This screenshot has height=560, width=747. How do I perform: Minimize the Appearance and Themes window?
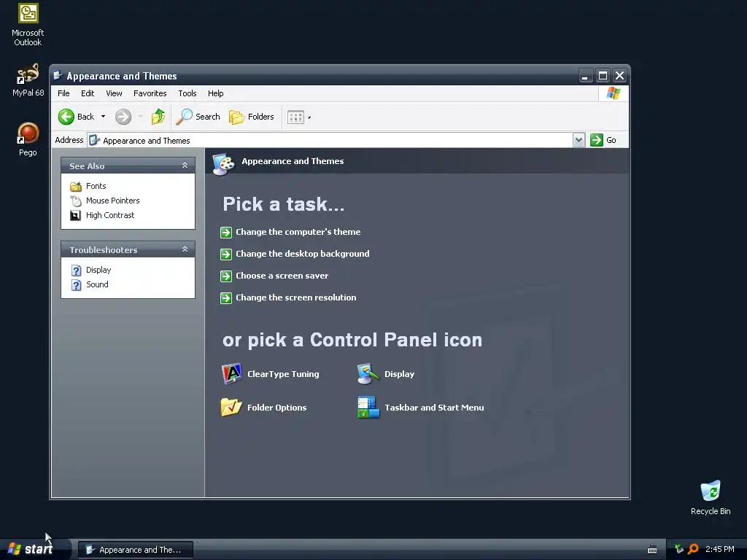pos(586,76)
